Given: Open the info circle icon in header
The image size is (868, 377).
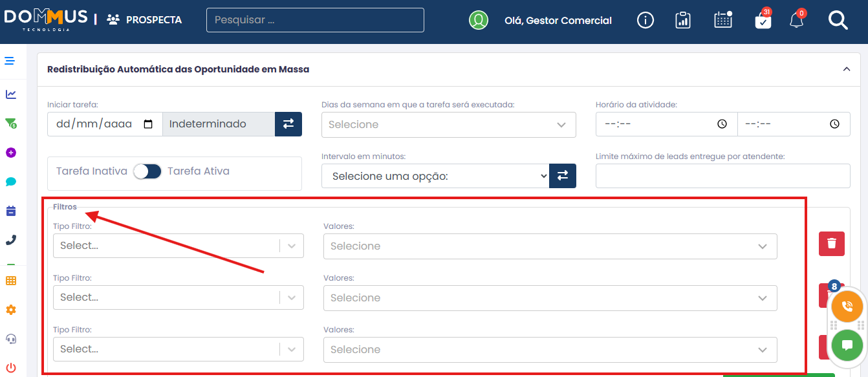Looking at the screenshot, I should point(645,21).
